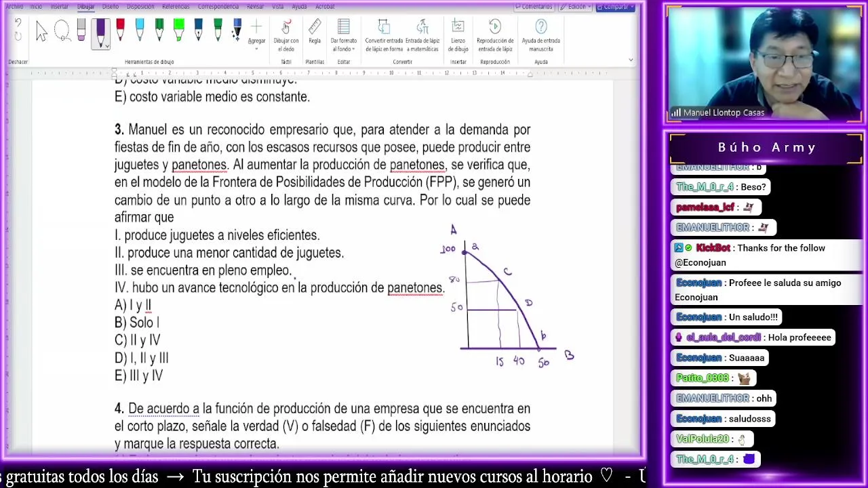Select the Eraser tool
This screenshot has height=488, width=868.
[x=81, y=30]
